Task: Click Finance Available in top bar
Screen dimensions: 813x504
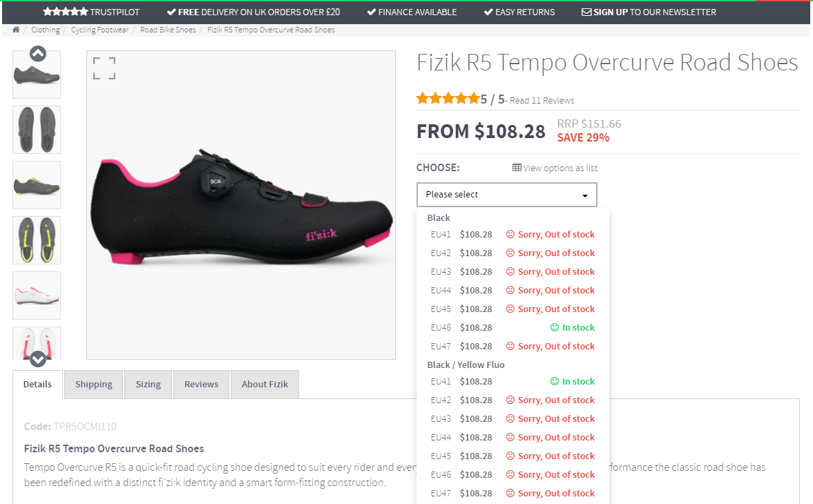Action: point(412,12)
